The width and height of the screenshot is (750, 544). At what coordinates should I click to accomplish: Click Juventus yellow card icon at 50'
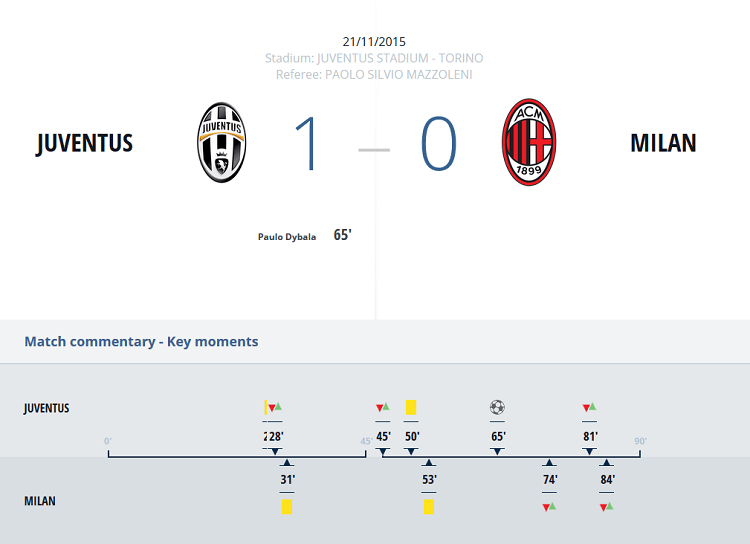(x=411, y=407)
